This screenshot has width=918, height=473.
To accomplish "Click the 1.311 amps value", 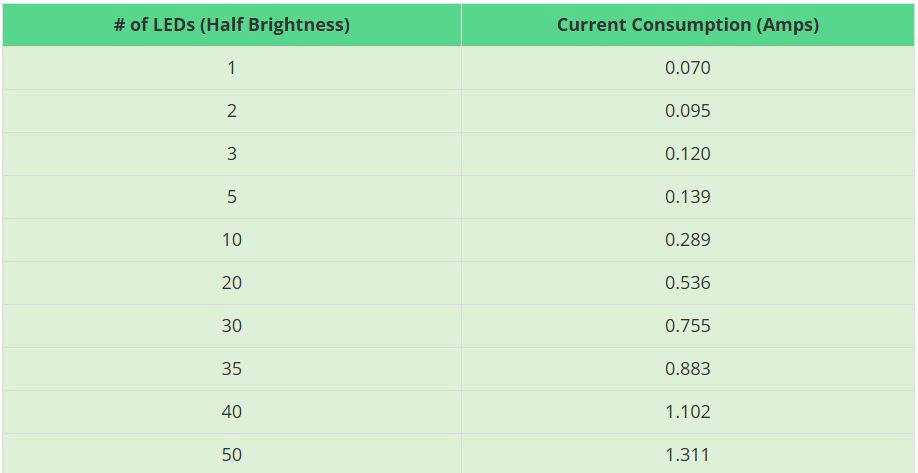I will point(688,454).
